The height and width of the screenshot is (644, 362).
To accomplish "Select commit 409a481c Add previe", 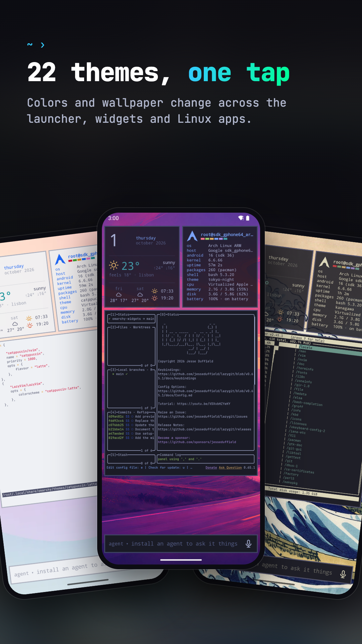I will point(131,417).
